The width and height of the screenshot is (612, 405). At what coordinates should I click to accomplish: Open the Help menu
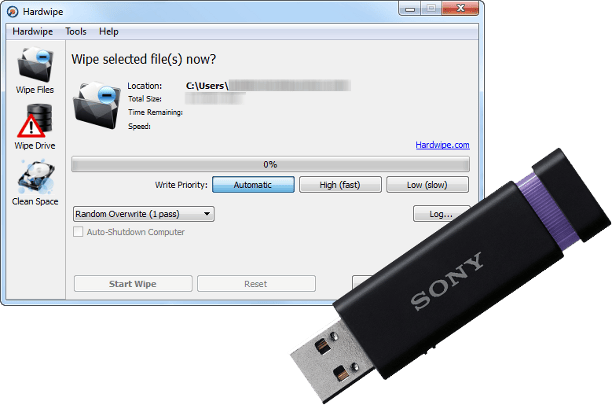[x=109, y=32]
